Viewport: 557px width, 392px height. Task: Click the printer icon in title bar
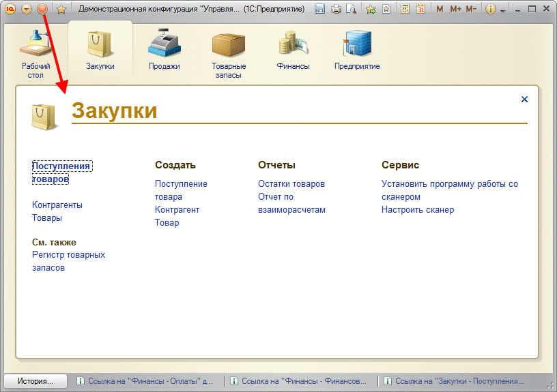(x=336, y=9)
